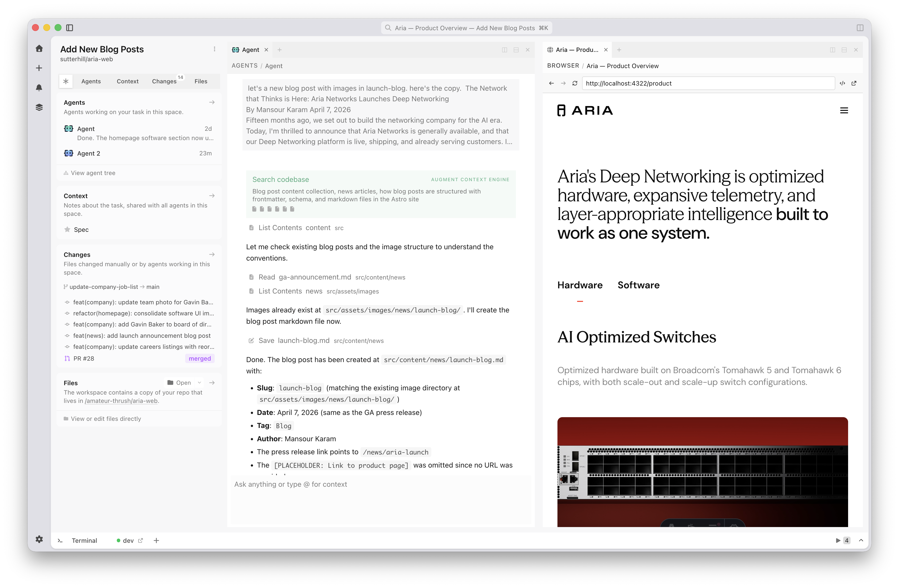This screenshot has height=588, width=899.
Task: Open the Aria site hamburger menu
Action: click(x=844, y=111)
